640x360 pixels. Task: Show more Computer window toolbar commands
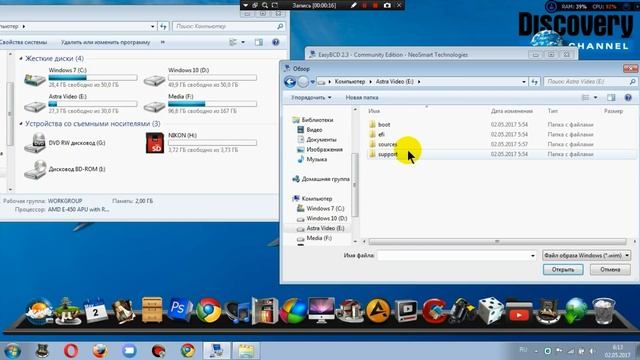pos(162,42)
